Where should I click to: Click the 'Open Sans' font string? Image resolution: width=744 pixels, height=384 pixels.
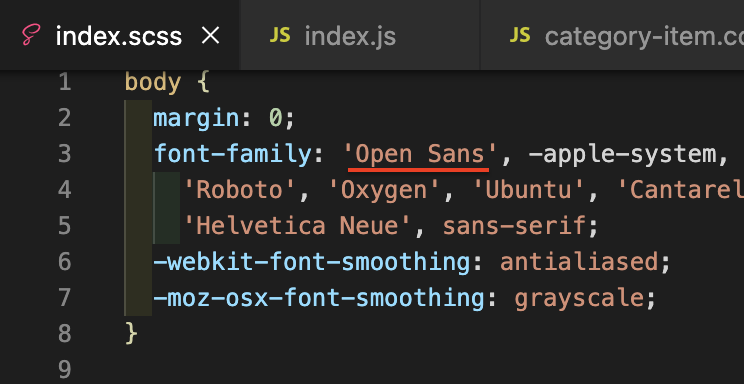click(x=420, y=154)
